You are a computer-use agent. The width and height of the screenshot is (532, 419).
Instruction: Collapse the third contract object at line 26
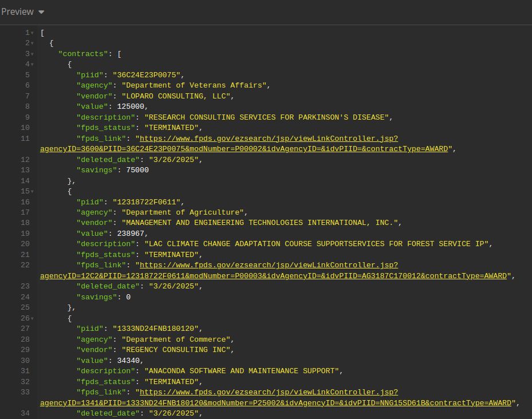pos(33,318)
